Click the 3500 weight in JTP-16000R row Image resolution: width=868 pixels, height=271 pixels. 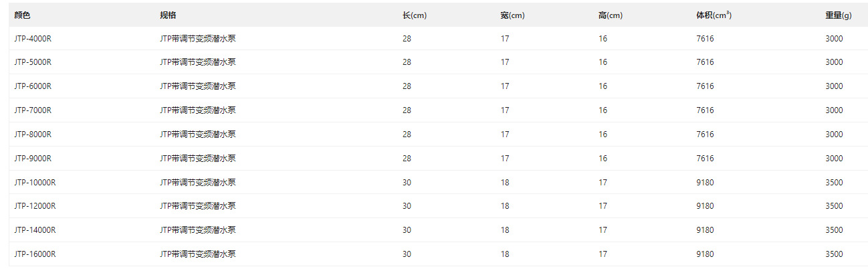834,254
